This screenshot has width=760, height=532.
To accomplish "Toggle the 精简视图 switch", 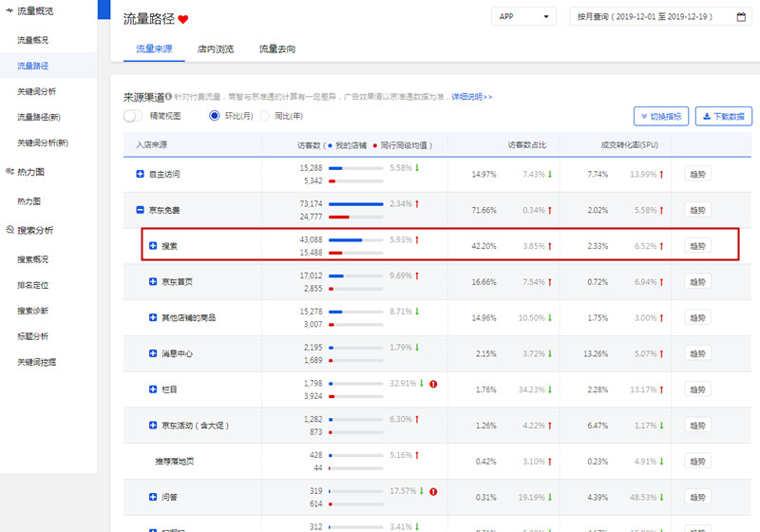I will (134, 116).
